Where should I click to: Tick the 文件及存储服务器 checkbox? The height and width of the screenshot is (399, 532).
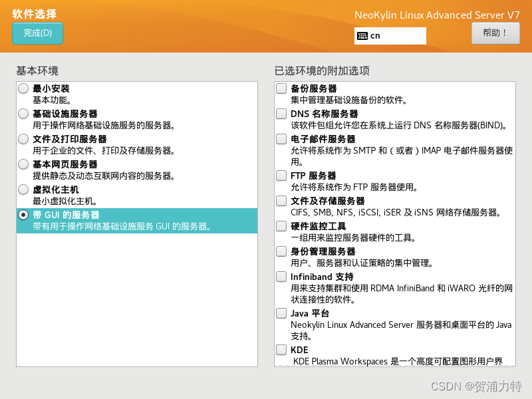281,201
